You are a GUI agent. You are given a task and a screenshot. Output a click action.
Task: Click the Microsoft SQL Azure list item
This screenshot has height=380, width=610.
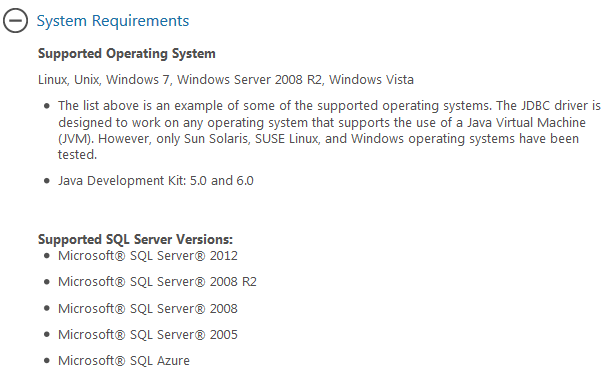click(x=124, y=361)
